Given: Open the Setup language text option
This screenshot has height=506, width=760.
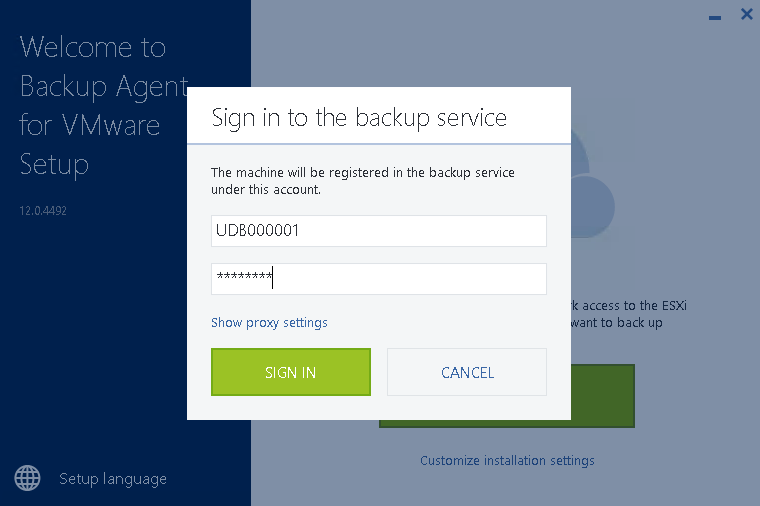Looking at the screenshot, I should point(113,479).
